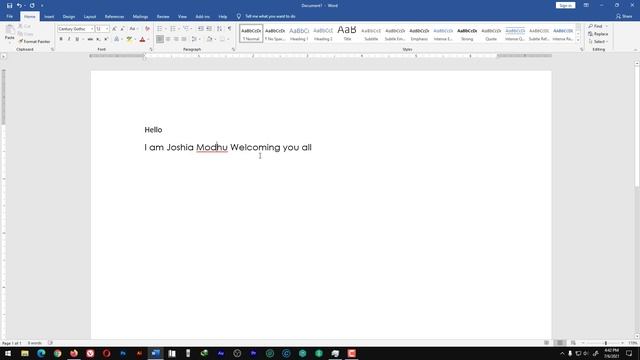
Task: Open Font dialog launcher
Action: tap(151, 49)
